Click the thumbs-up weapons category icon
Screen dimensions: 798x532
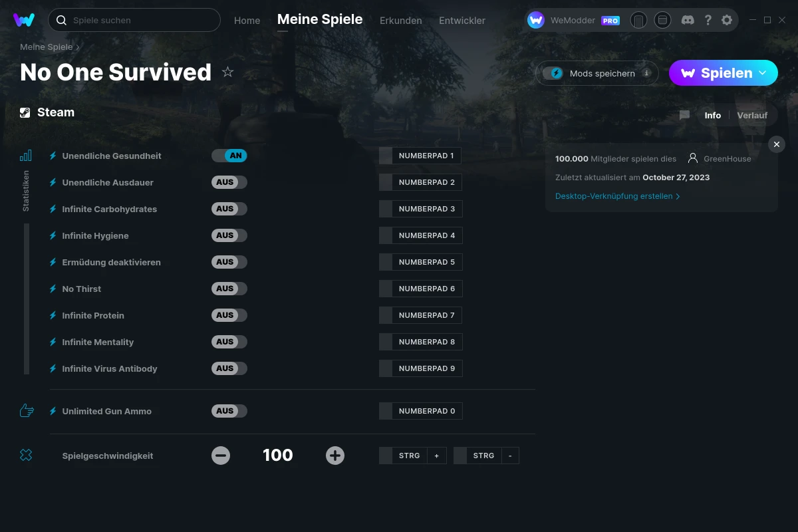[x=27, y=411]
